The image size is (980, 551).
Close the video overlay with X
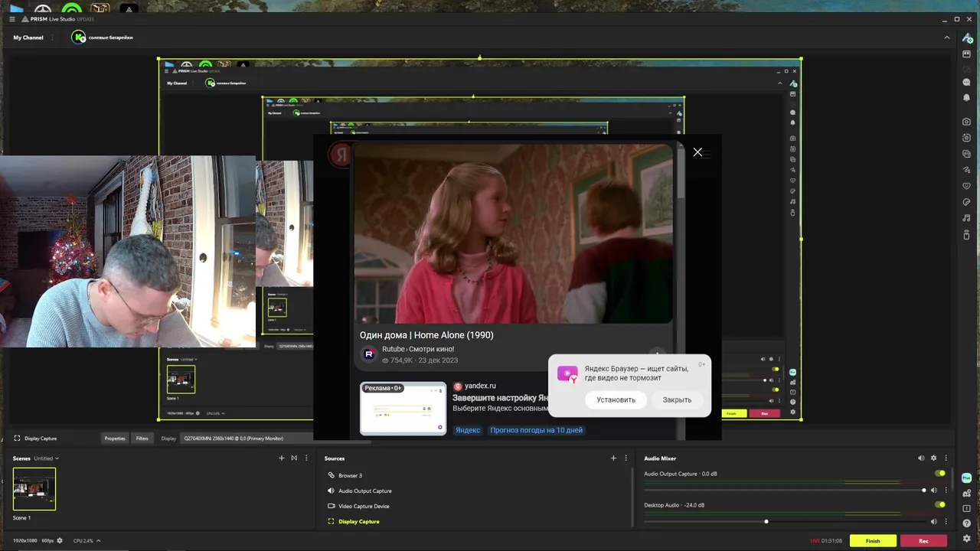point(697,152)
